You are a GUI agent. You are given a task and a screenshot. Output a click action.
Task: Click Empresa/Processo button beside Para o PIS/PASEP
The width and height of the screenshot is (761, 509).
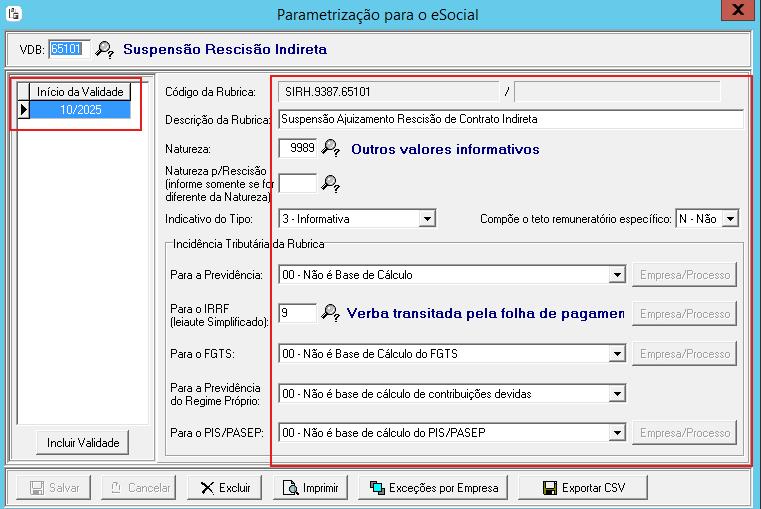click(x=684, y=433)
